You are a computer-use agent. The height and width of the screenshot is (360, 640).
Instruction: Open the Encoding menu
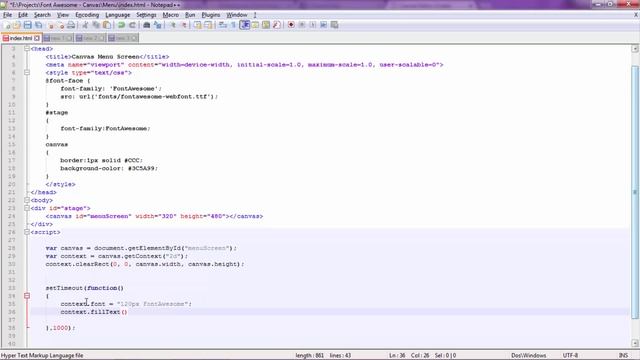87,15
